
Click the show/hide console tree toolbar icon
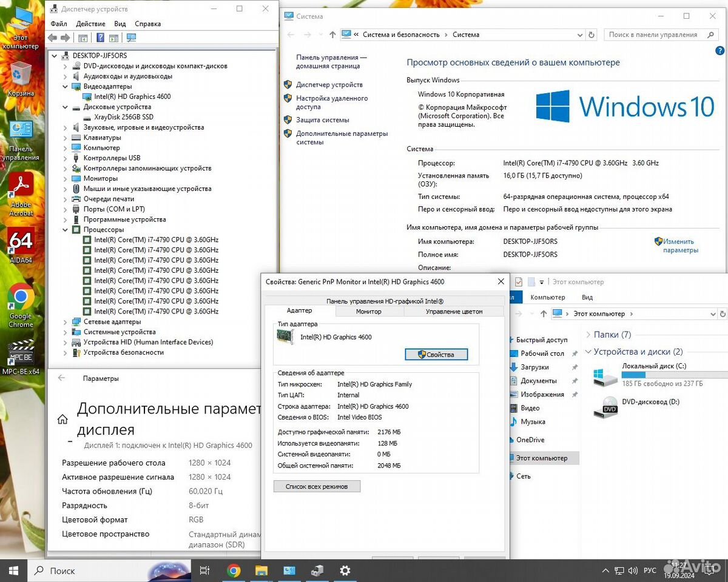point(83,38)
